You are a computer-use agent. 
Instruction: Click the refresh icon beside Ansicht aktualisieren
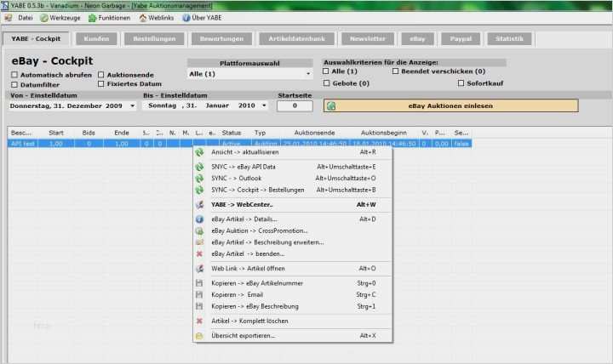tap(199, 152)
